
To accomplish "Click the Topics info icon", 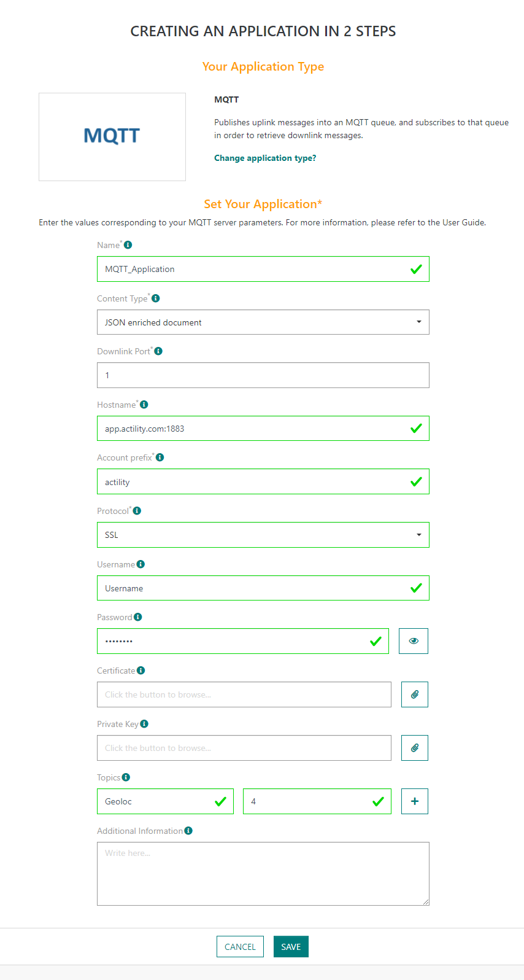I will (x=126, y=777).
